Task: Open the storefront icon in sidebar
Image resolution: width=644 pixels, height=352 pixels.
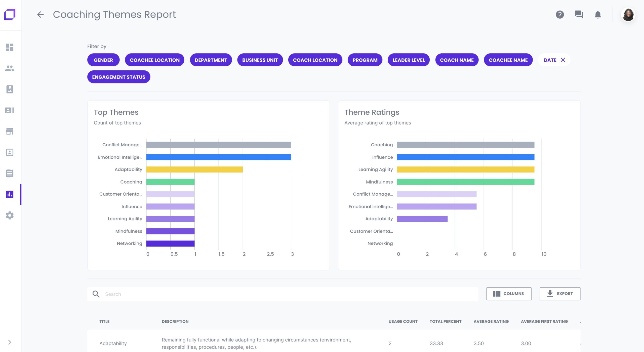Action: (x=10, y=131)
